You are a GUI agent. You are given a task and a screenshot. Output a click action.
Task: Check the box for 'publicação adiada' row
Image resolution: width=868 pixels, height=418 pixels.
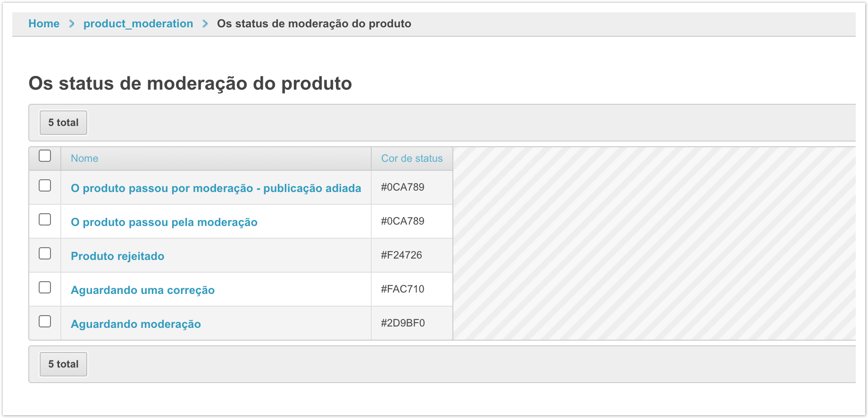45,186
